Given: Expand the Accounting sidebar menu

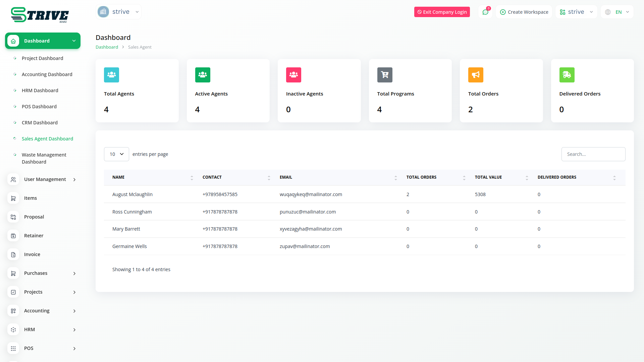Looking at the screenshot, I should [x=37, y=311].
